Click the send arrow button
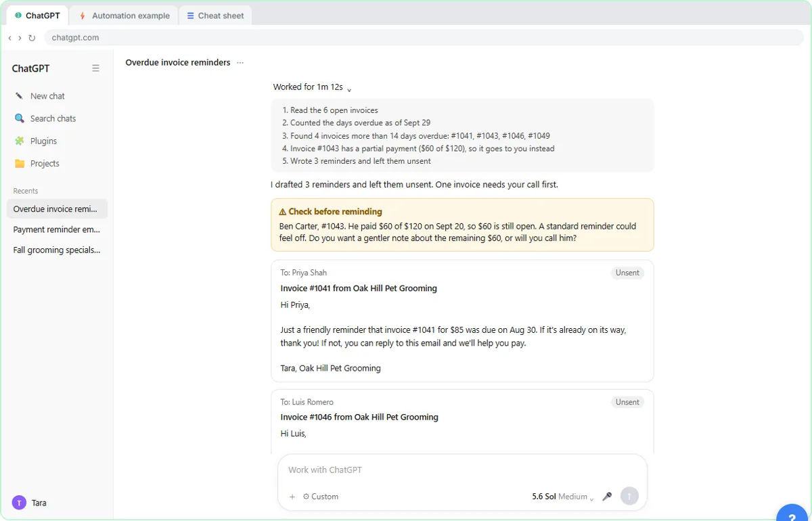Screen dimensions: 812x521 [629, 496]
